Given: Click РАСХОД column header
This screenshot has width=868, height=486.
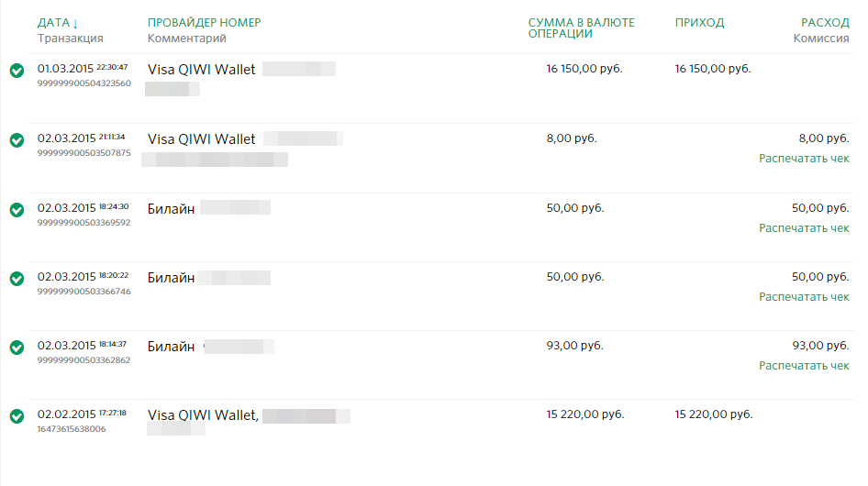Looking at the screenshot, I should [x=825, y=23].
